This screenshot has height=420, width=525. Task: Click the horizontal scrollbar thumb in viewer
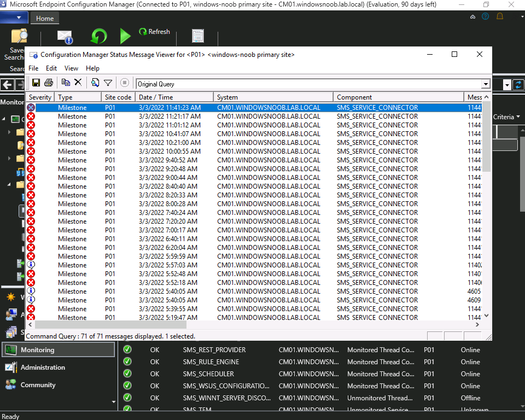(110, 324)
